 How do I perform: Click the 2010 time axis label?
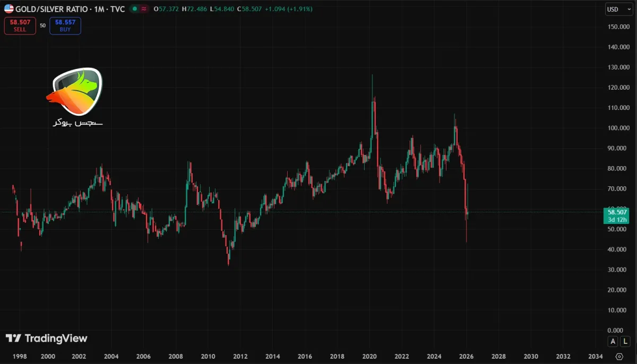pyautogui.click(x=208, y=357)
